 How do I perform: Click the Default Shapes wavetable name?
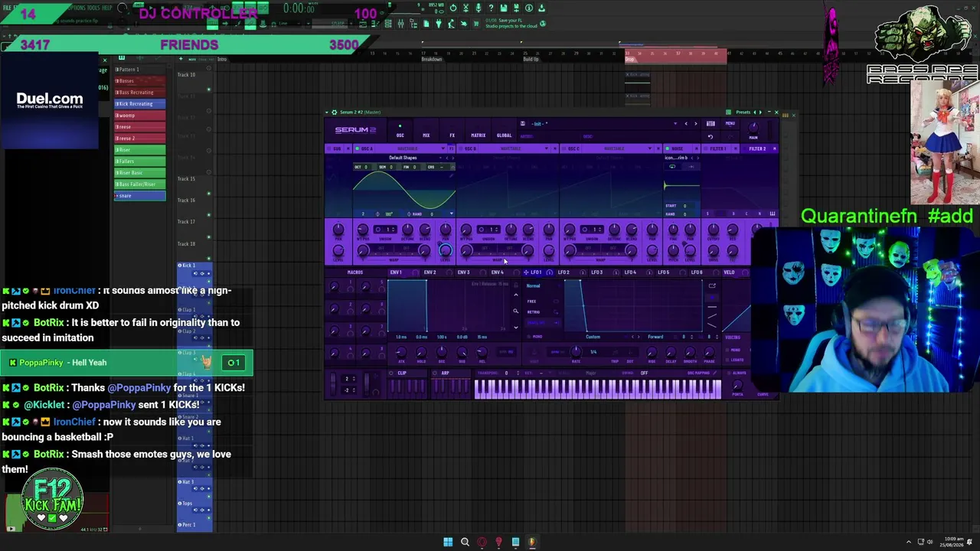click(403, 158)
